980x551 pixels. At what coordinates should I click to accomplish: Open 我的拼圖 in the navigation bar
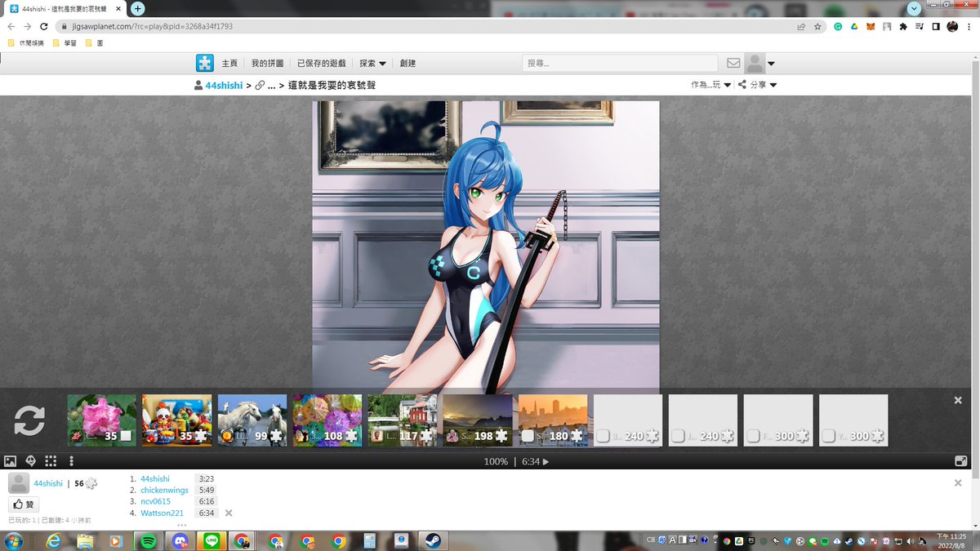(267, 64)
